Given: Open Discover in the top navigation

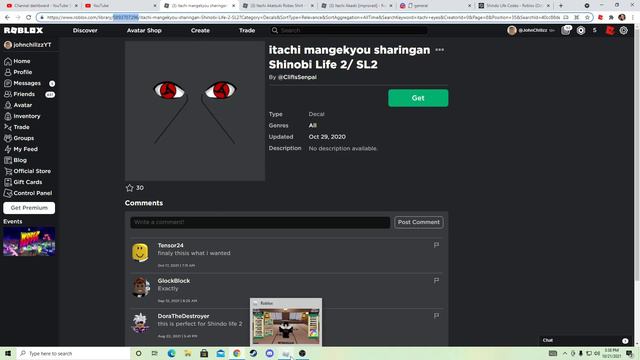Looking at the screenshot, I should (x=85, y=31).
